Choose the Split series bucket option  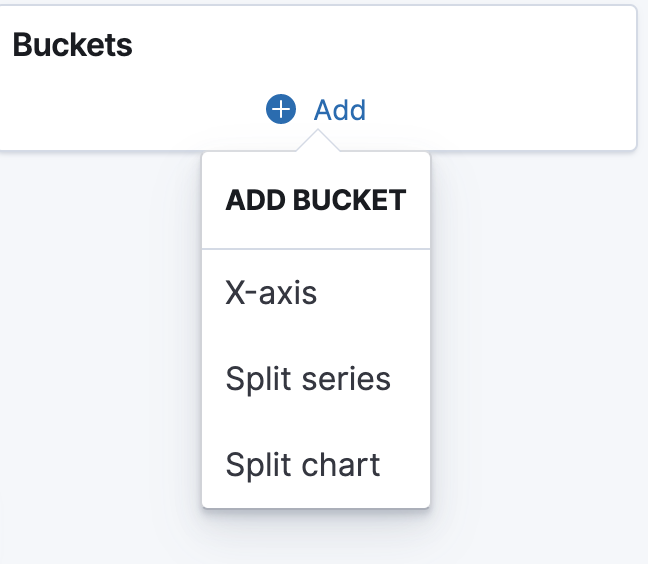316,378
